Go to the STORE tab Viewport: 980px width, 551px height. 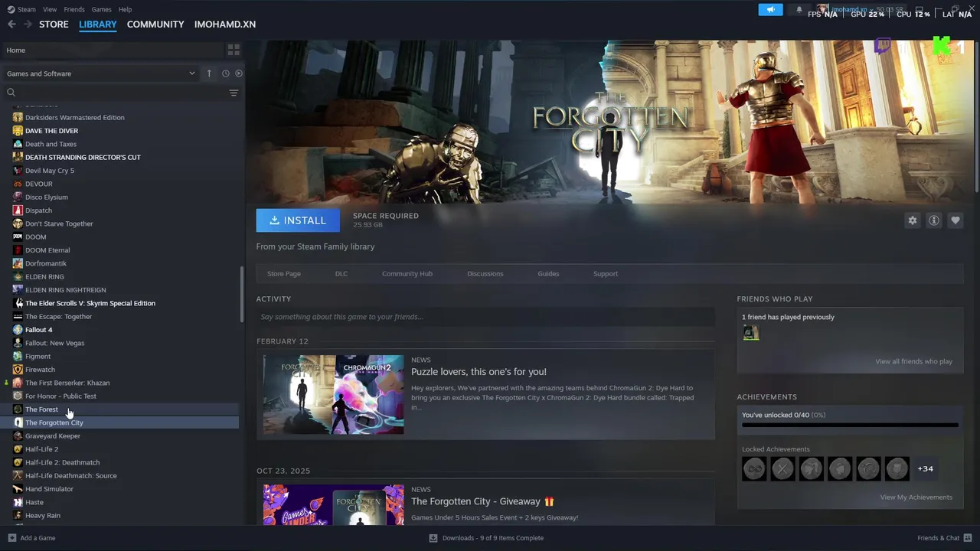coord(54,24)
